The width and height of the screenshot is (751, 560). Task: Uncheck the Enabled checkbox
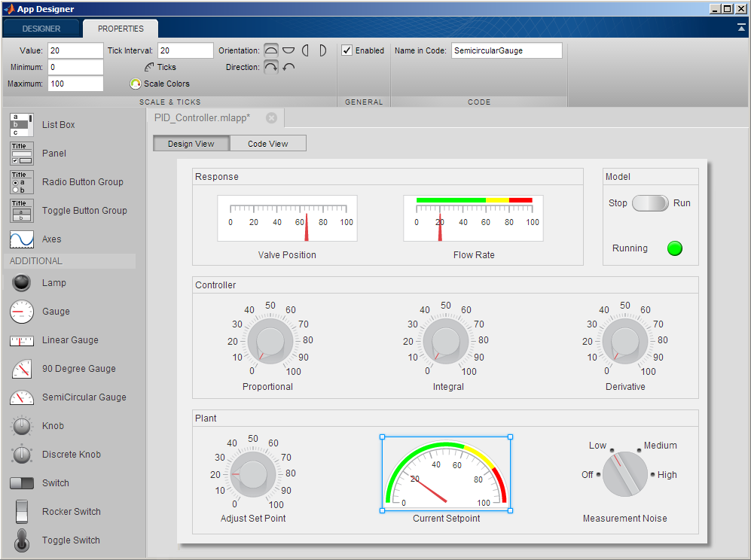[x=346, y=50]
